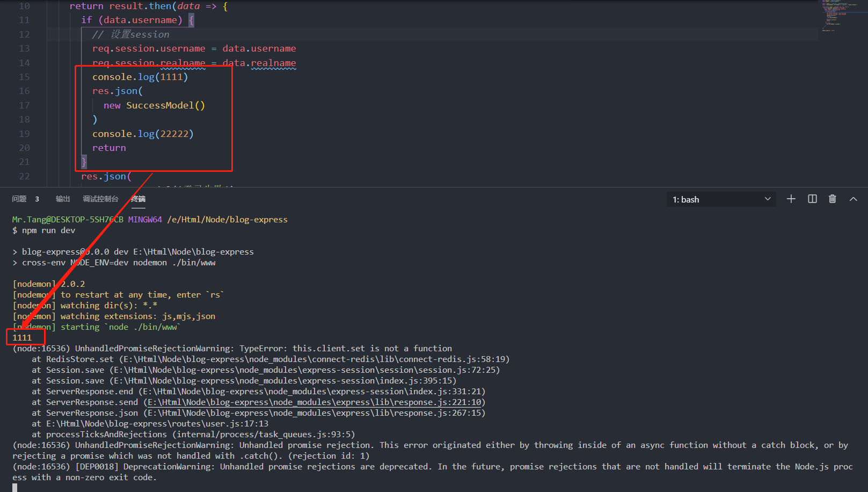Split the terminal pane
This screenshot has width=868, height=492.
pyautogui.click(x=812, y=199)
